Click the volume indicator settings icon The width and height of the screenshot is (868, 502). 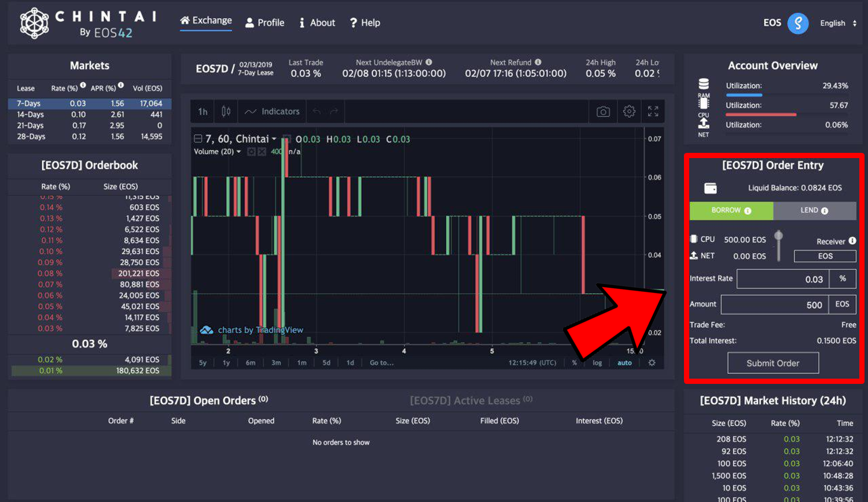pos(251,152)
